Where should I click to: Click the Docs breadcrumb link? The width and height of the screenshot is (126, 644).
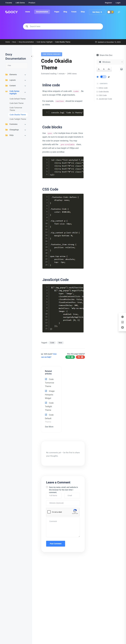14,42
